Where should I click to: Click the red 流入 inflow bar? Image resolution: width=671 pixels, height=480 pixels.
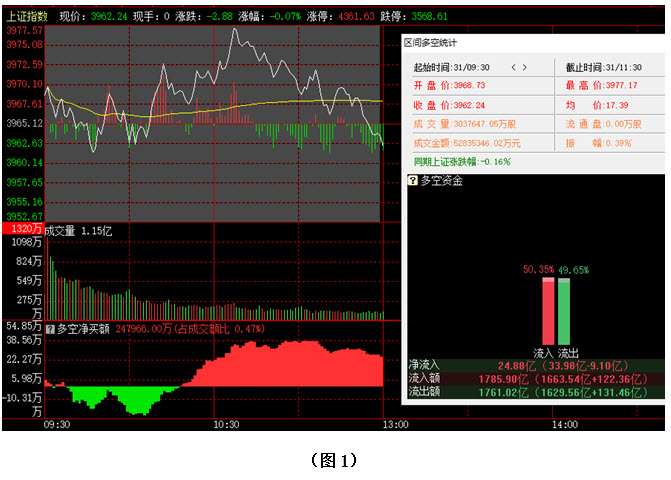coord(547,311)
